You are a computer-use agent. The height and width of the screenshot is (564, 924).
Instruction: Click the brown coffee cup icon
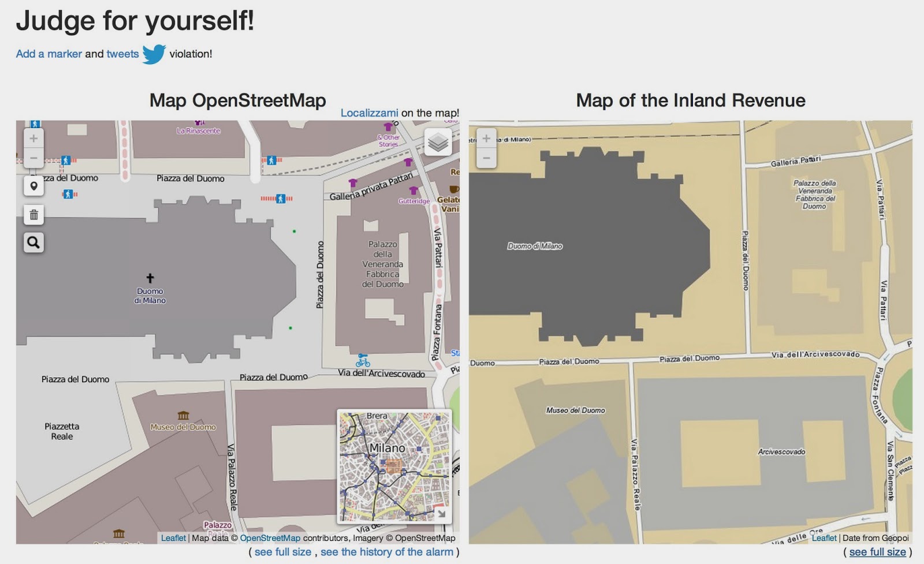click(x=454, y=189)
